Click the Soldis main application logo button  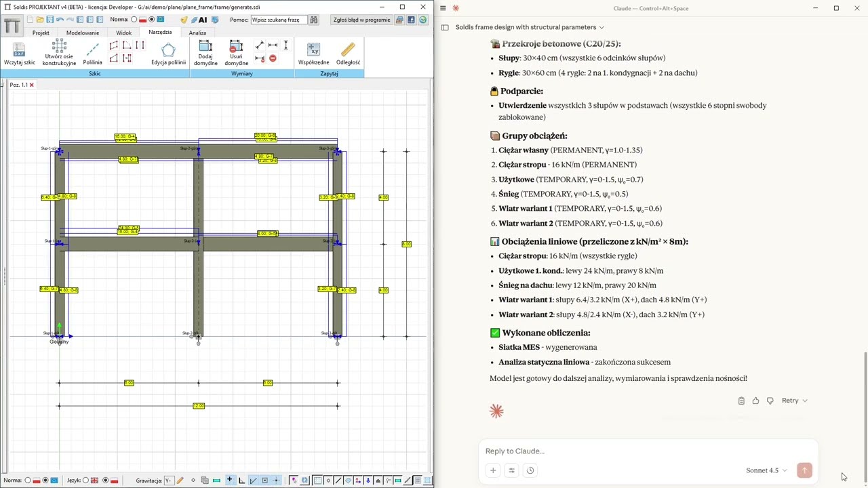[x=12, y=26]
